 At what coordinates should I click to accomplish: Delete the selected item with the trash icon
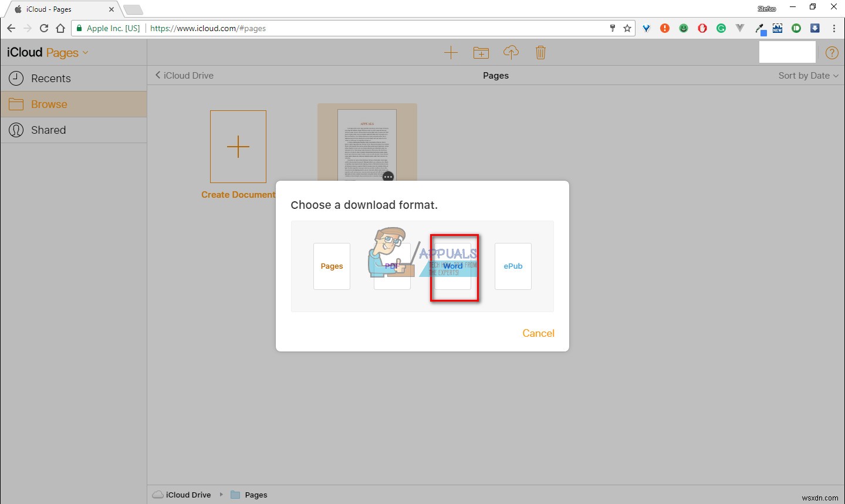[x=541, y=53]
